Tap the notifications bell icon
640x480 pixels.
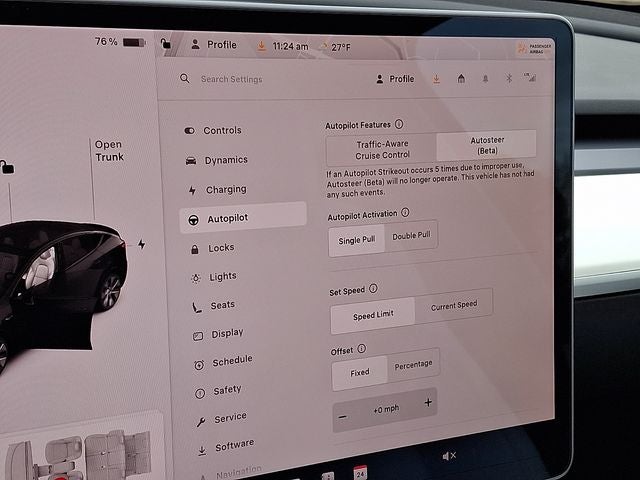click(x=485, y=79)
